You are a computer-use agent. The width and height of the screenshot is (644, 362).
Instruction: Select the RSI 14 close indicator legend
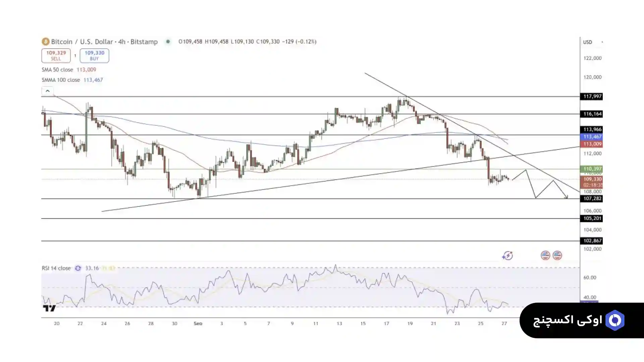point(56,268)
